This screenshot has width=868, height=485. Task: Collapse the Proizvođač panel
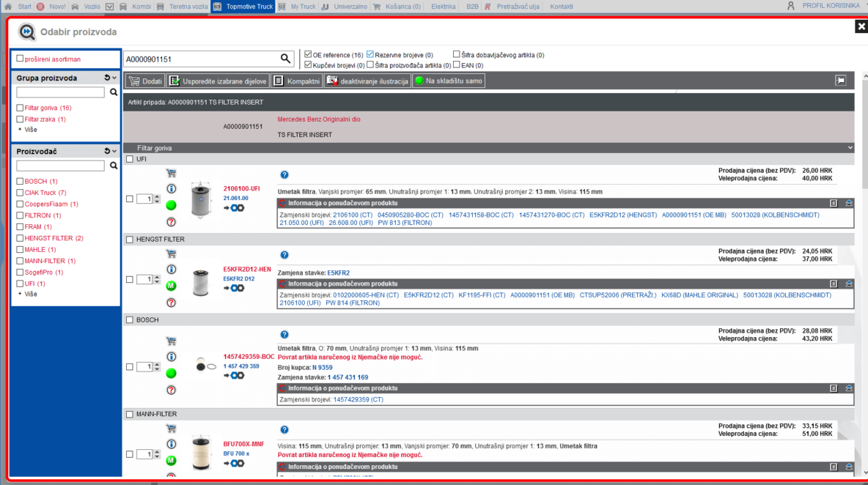click(x=114, y=151)
